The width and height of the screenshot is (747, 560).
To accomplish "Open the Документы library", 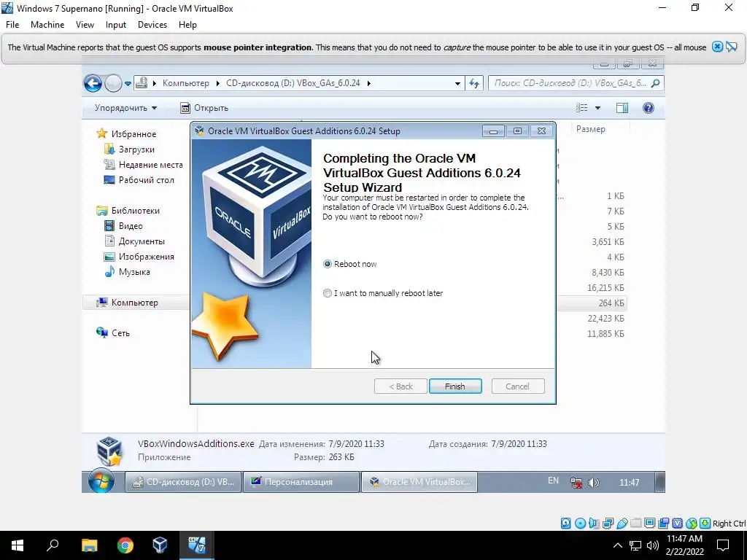I will [x=142, y=241].
